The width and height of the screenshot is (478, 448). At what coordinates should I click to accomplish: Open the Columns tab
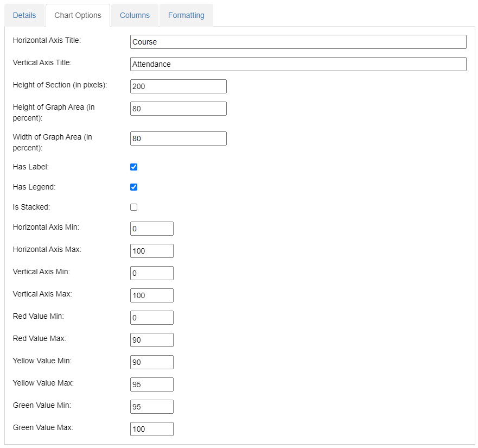pos(135,15)
